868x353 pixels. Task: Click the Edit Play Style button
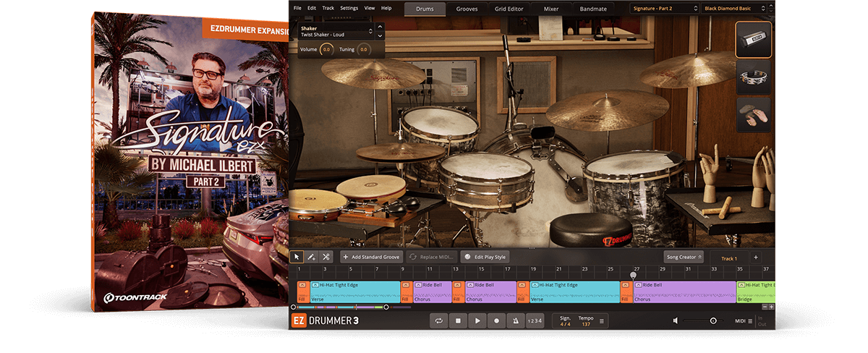point(485,257)
